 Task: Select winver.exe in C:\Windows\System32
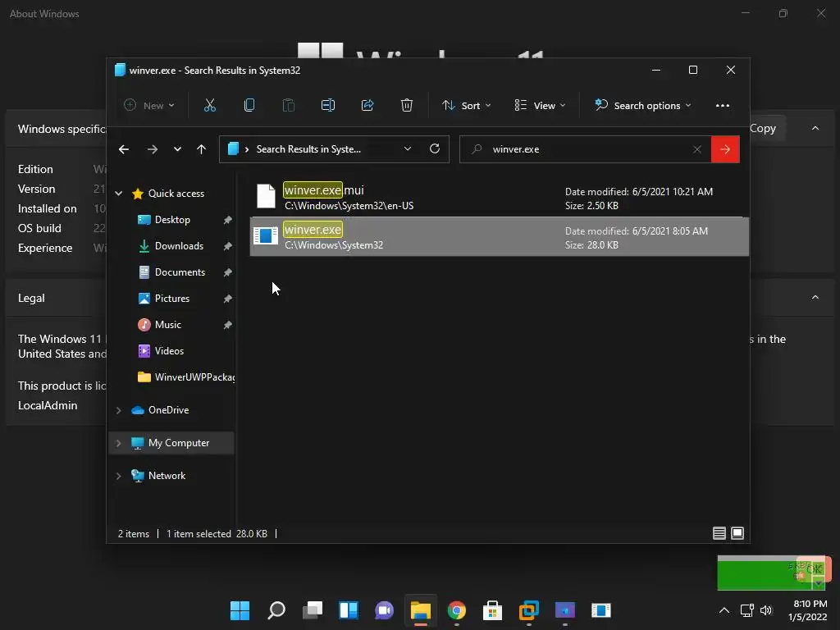coord(500,237)
